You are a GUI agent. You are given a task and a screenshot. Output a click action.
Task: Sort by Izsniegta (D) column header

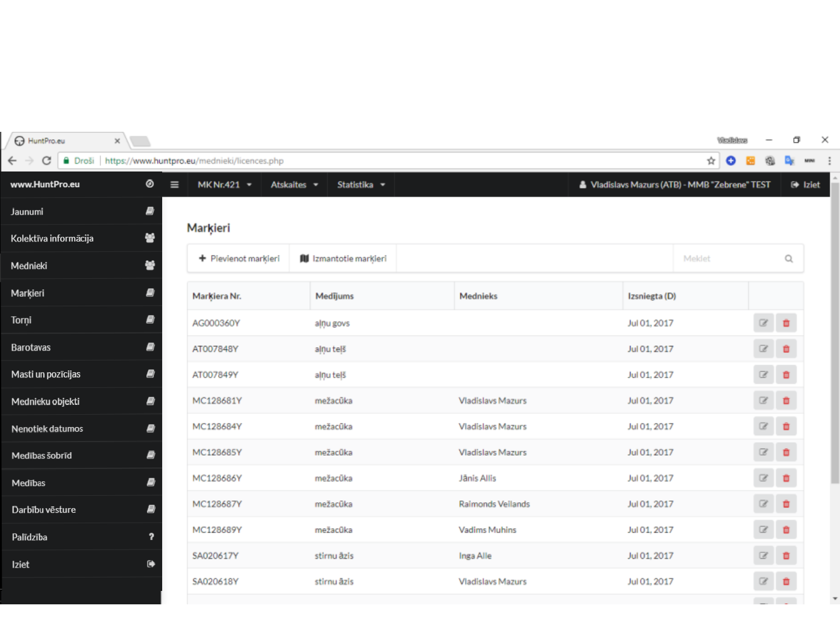685,296
